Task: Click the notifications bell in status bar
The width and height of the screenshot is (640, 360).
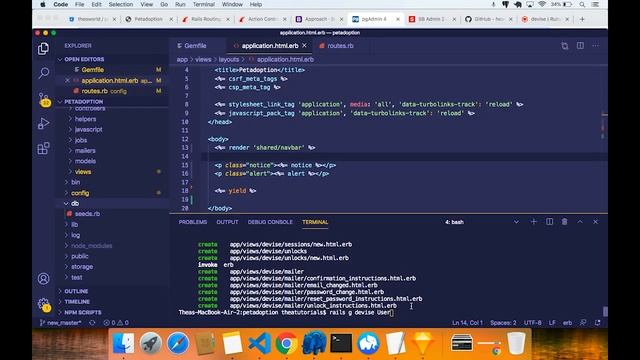Action: point(598,322)
